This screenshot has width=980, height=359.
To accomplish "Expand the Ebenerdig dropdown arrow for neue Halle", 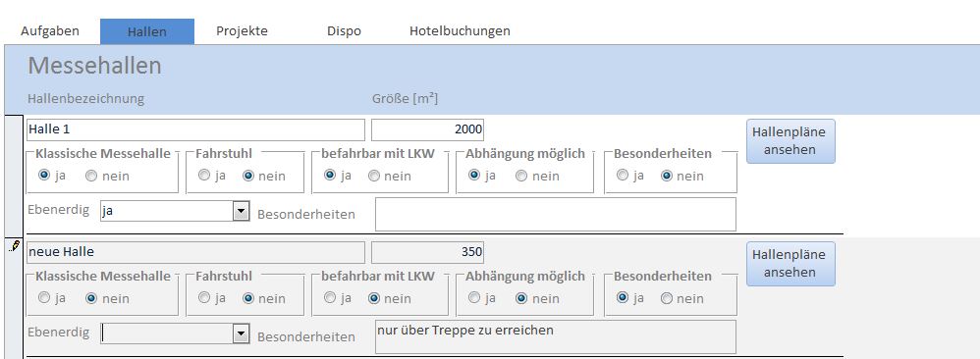I will tap(242, 334).
